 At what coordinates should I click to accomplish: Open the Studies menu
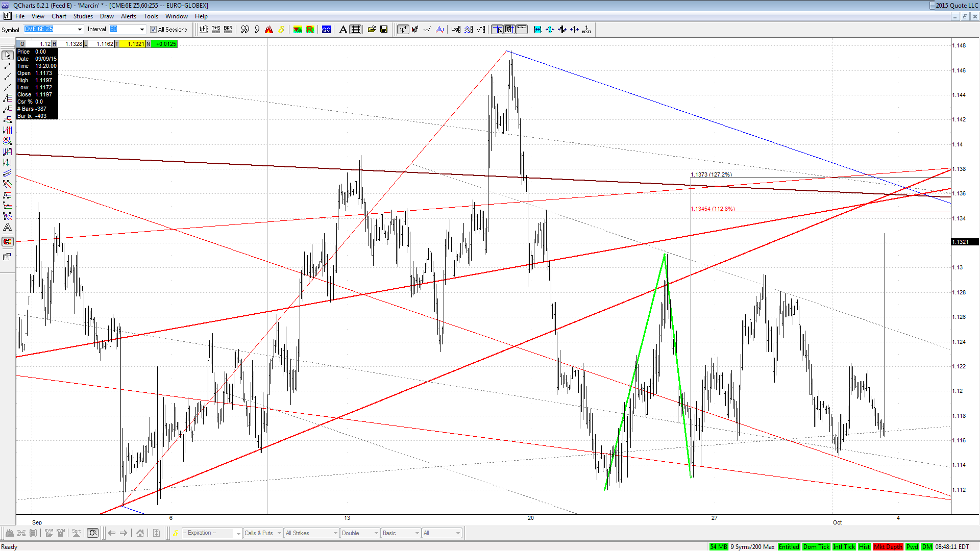(83, 16)
